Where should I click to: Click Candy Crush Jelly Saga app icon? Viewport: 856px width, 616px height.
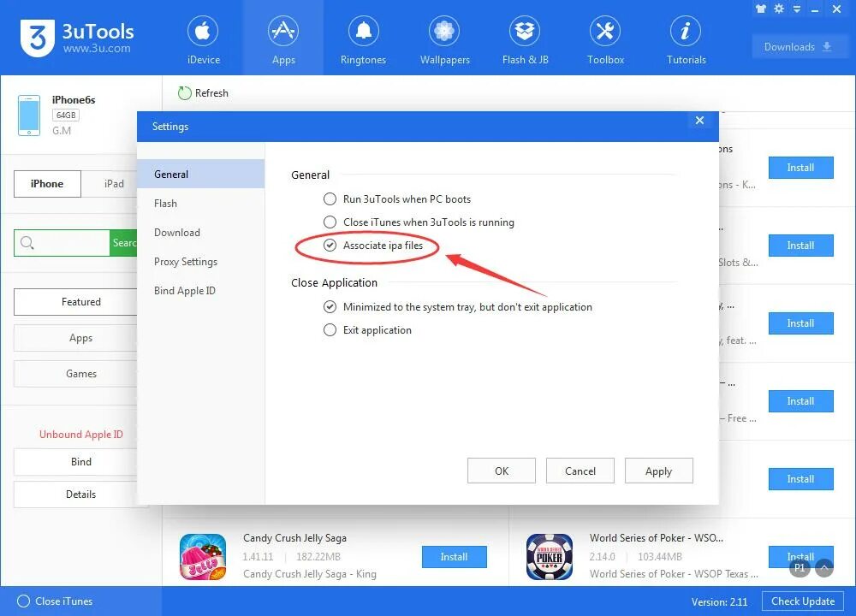coord(203,556)
